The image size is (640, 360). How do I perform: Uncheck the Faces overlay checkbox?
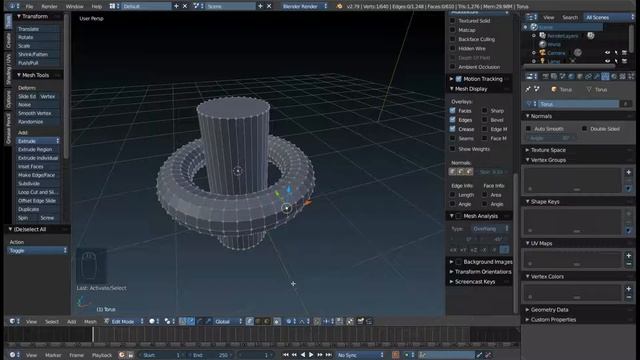pyautogui.click(x=452, y=111)
